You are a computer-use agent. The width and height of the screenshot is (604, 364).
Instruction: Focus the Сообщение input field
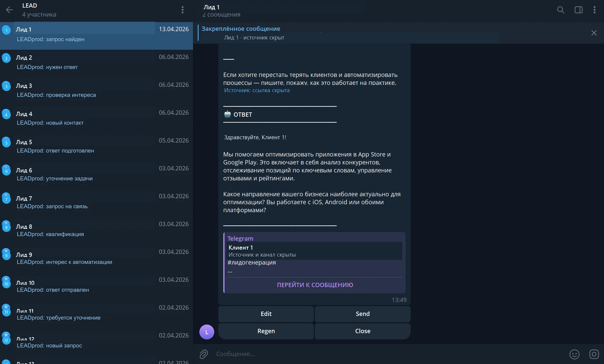pyautogui.click(x=390, y=354)
